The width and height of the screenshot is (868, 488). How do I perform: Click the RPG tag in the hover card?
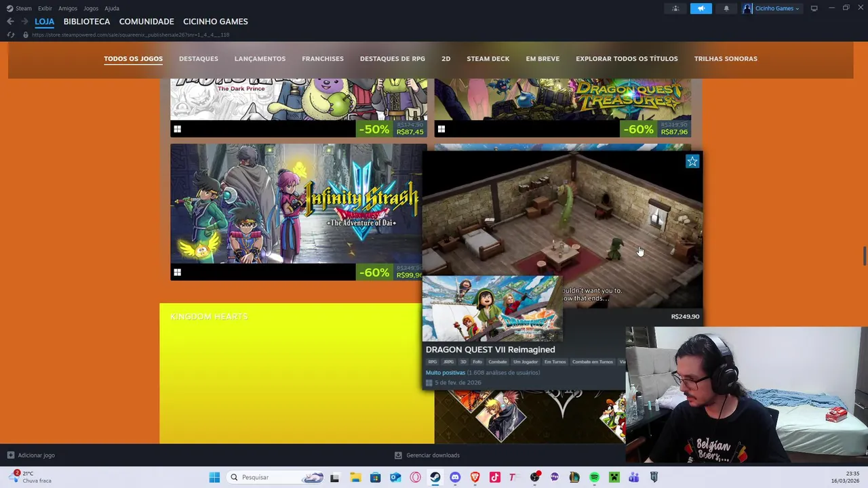(432, 362)
